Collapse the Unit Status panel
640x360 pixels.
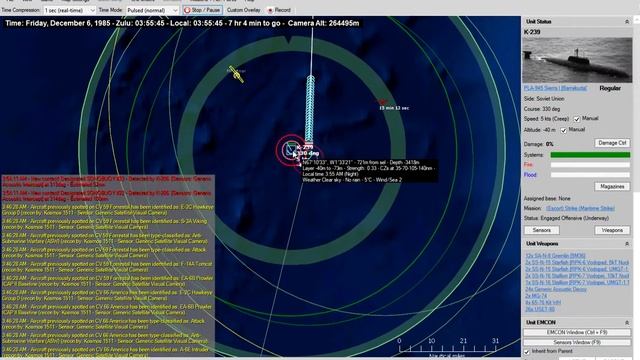point(627,22)
